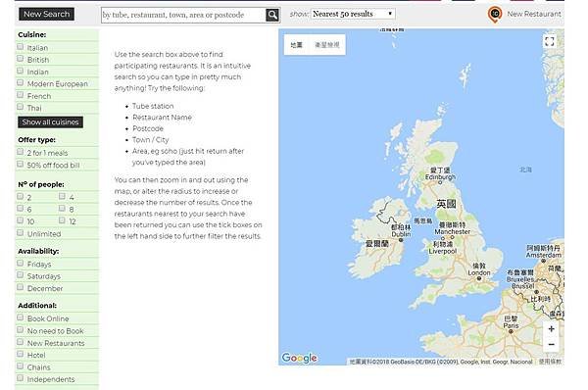Image resolution: width=588 pixels, height=390 pixels.
Task: Toggle map fullscreen view icon
Action: point(550,41)
